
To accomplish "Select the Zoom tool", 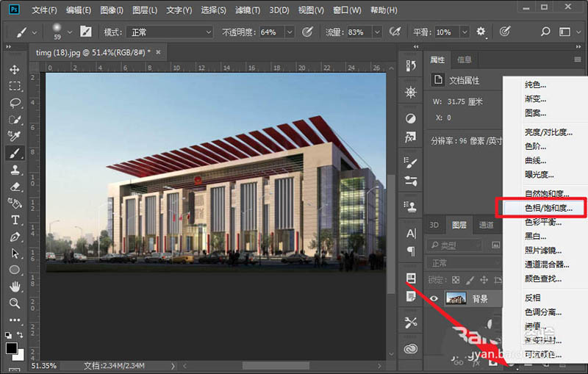I will pos(15,303).
